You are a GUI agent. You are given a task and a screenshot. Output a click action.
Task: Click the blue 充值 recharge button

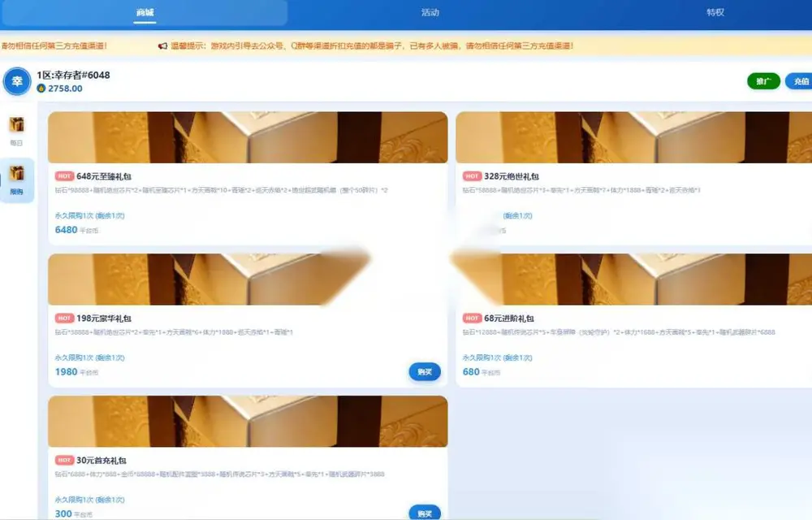[x=799, y=81]
